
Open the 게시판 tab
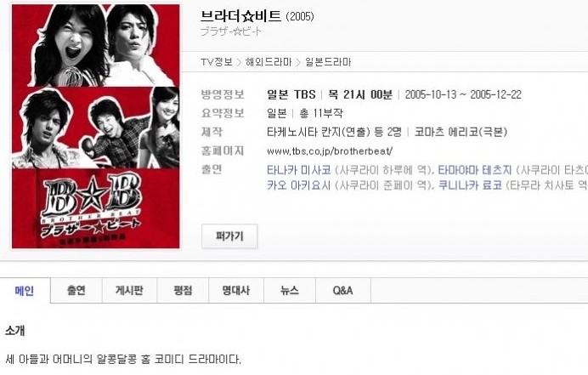(129, 291)
